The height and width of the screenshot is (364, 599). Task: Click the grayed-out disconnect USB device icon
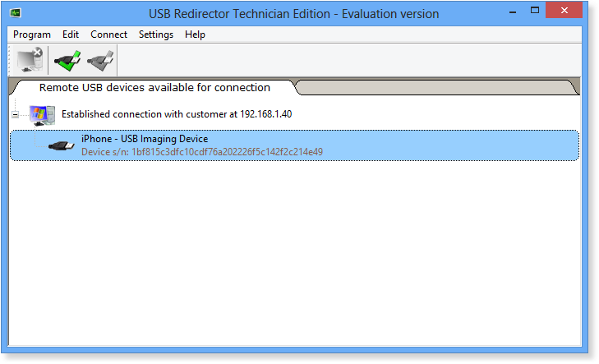[100, 60]
